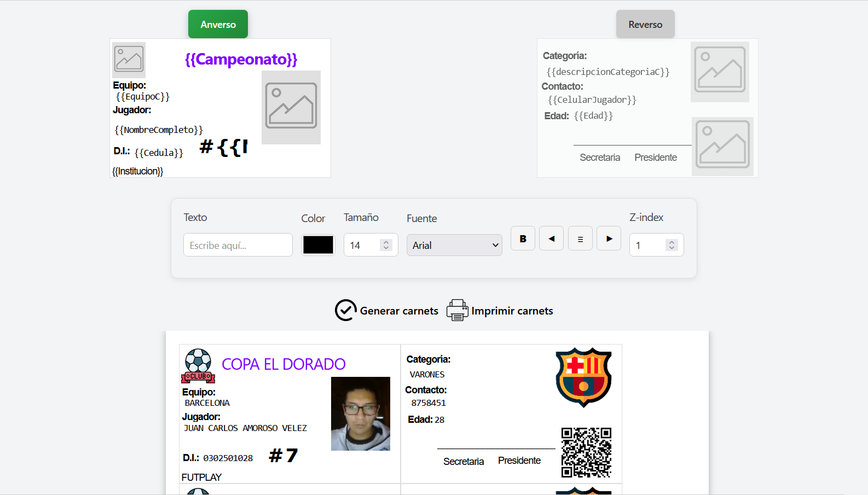
Task: Align text left with the left arrow
Action: (551, 238)
